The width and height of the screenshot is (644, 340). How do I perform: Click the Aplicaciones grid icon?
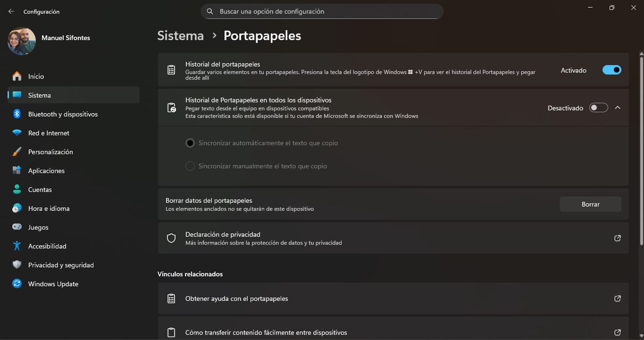click(x=16, y=170)
